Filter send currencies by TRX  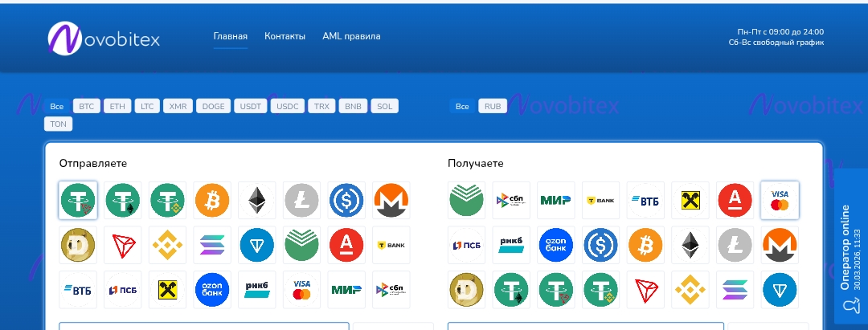321,106
